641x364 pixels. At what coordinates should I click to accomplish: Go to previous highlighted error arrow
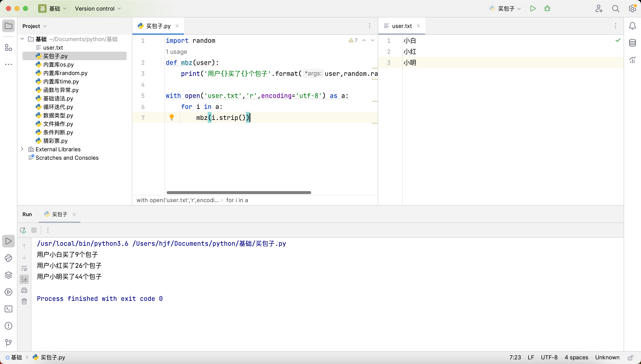pos(364,40)
